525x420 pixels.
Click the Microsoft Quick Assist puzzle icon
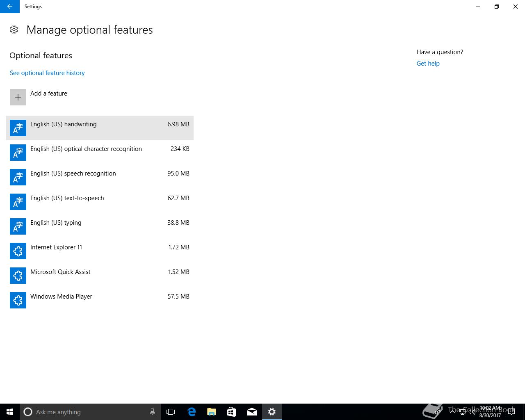pos(18,276)
